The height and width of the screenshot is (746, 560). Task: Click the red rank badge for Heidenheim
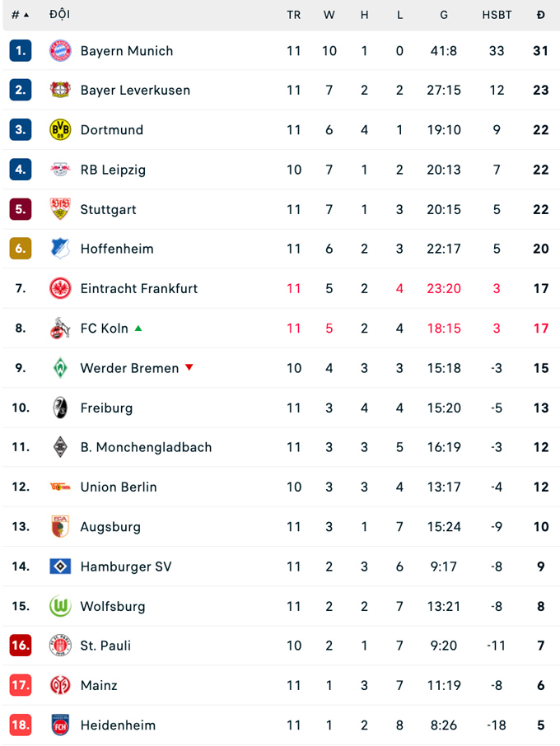pos(20,725)
